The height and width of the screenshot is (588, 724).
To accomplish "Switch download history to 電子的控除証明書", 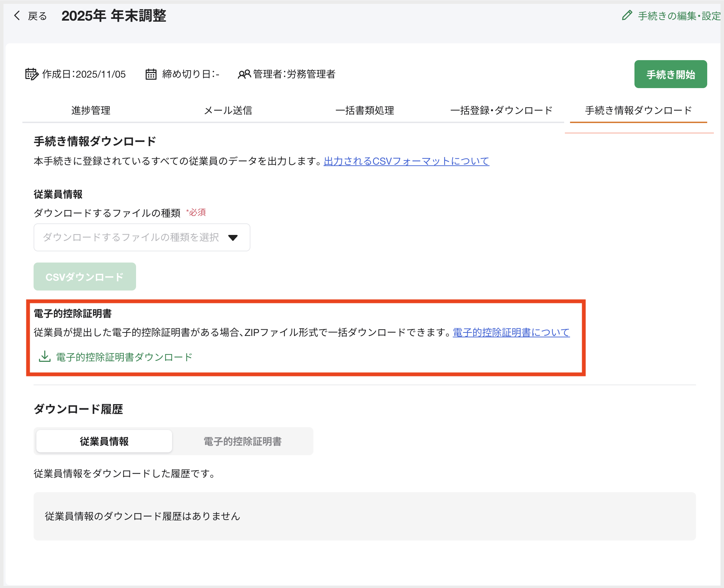I will (x=243, y=441).
